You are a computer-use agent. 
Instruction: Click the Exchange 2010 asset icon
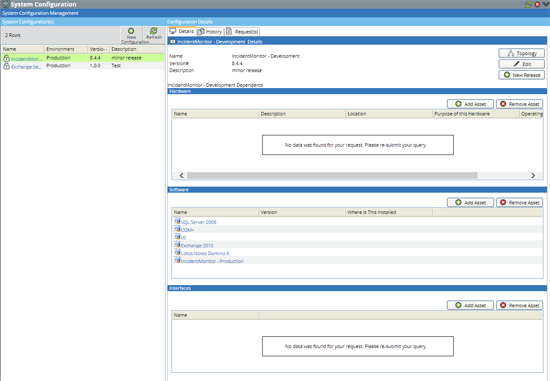(x=177, y=245)
